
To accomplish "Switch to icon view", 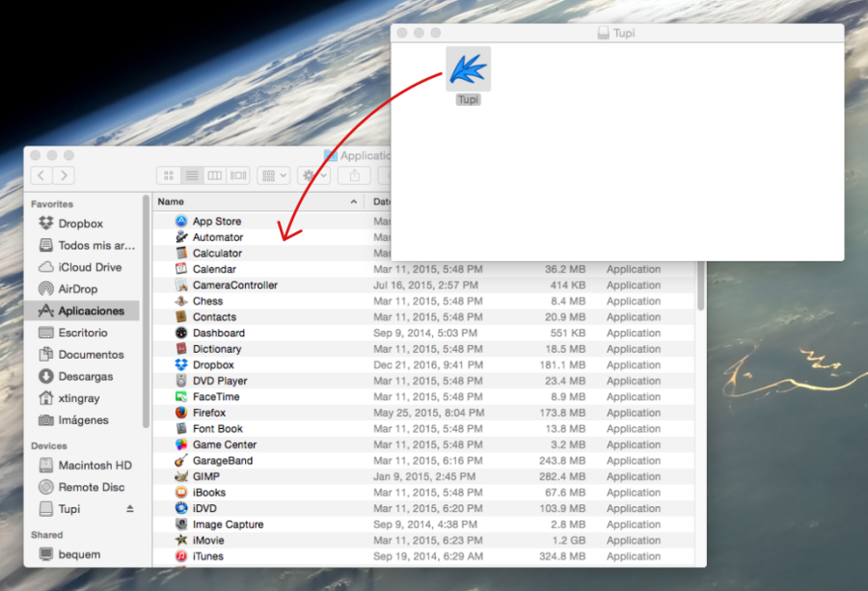I will [167, 175].
